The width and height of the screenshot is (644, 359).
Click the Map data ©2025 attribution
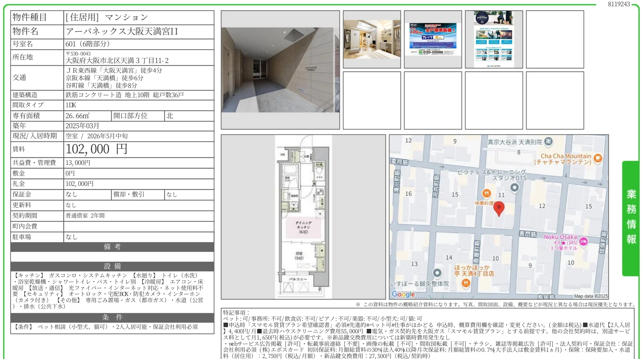(590, 296)
